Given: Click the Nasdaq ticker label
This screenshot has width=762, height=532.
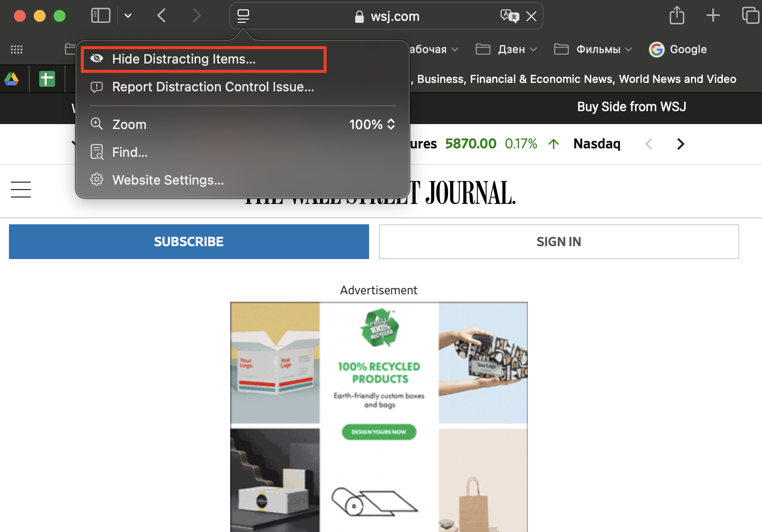Looking at the screenshot, I should click(x=597, y=144).
